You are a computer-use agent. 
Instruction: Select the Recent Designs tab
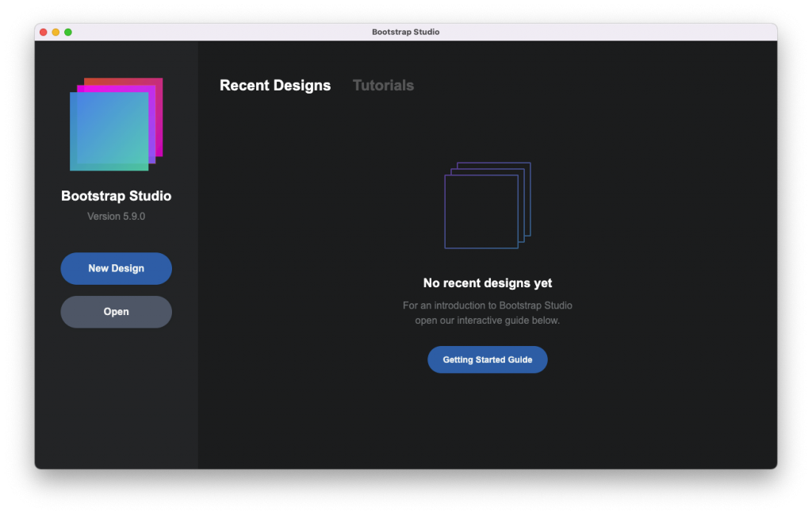coord(275,86)
